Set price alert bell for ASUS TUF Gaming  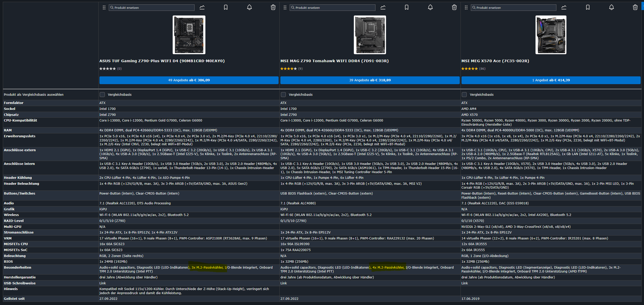pos(249,7)
